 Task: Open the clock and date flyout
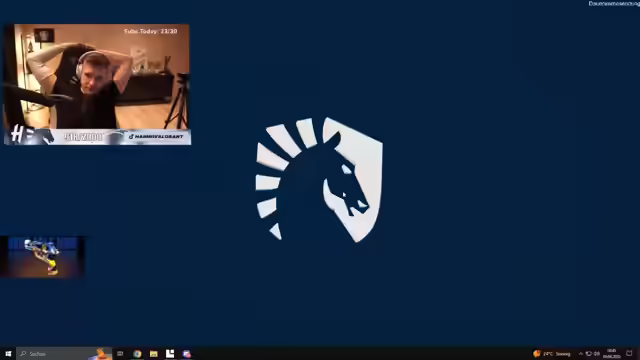click(x=611, y=353)
